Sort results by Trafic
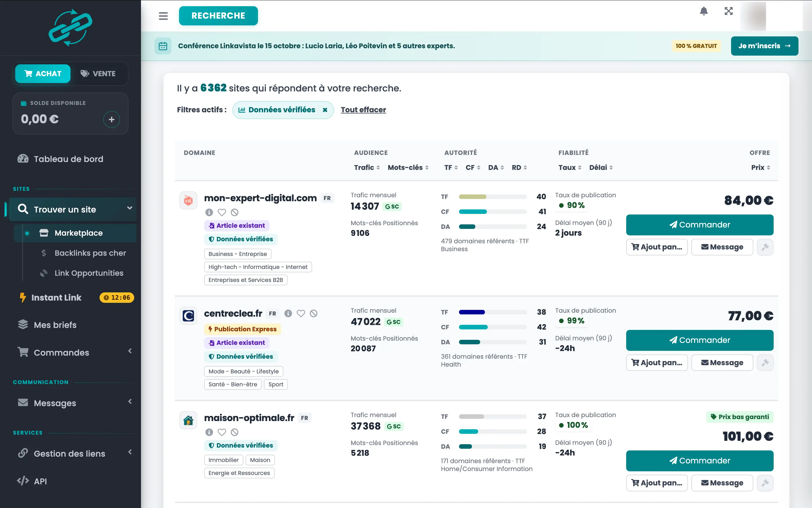The width and height of the screenshot is (812, 508). (x=367, y=167)
